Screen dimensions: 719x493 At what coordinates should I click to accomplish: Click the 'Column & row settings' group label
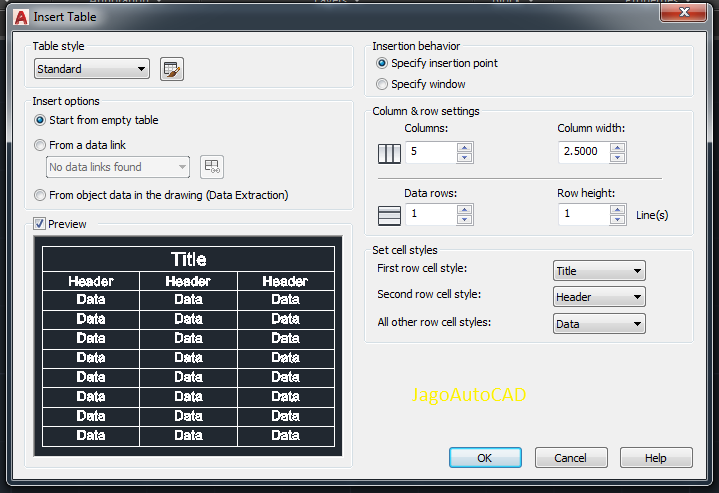tap(426, 111)
